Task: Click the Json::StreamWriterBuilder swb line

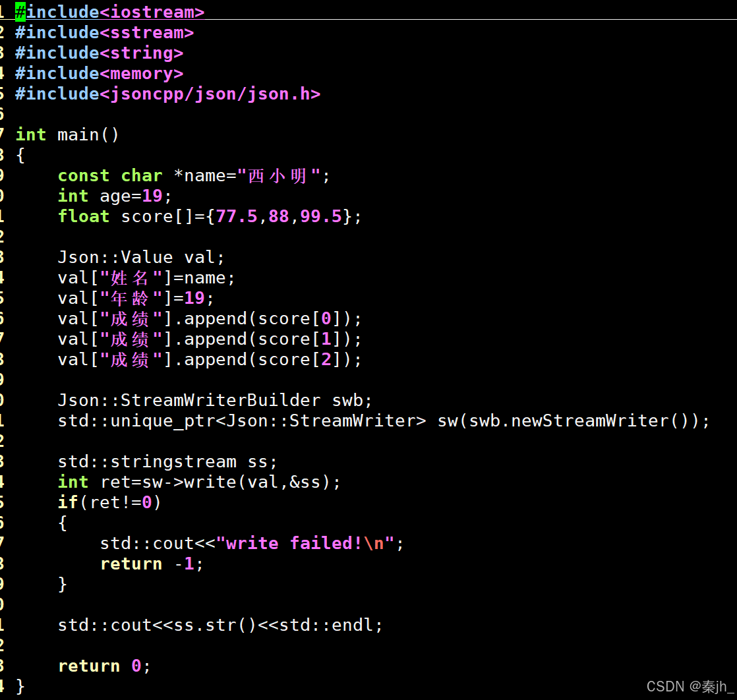Action: coord(215,400)
